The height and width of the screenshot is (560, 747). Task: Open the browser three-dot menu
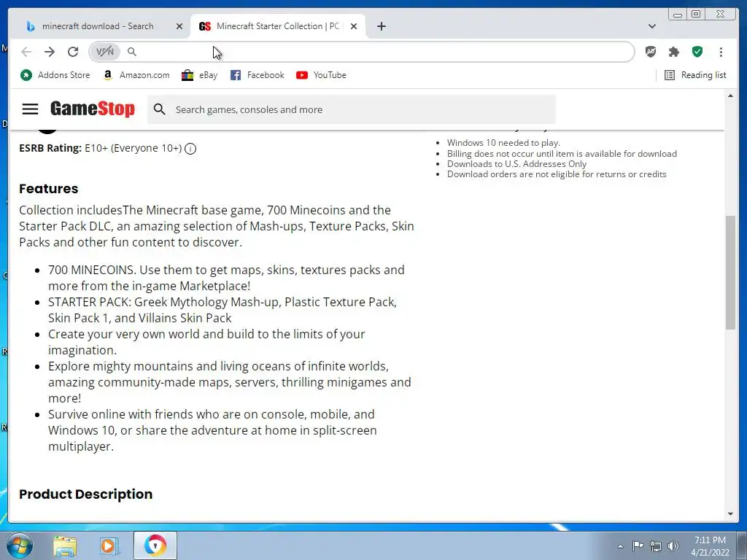coord(721,52)
